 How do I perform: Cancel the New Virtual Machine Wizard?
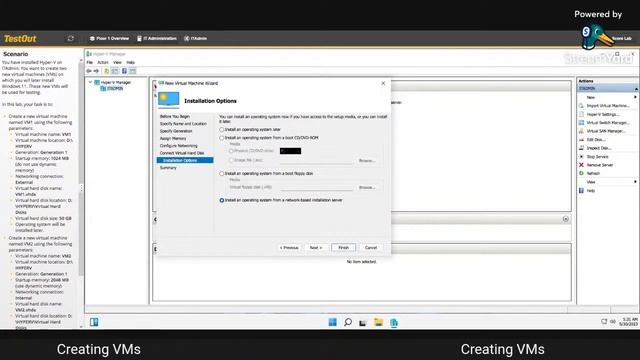[371, 248]
